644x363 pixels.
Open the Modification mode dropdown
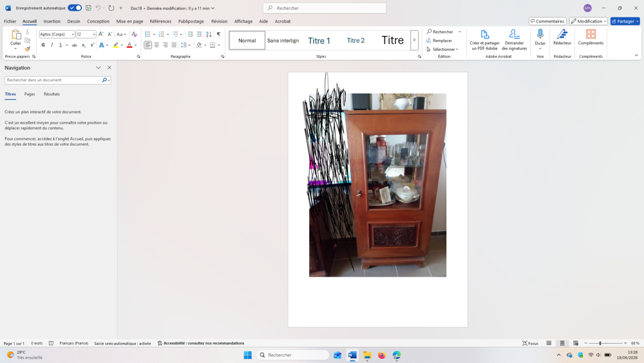(x=588, y=21)
